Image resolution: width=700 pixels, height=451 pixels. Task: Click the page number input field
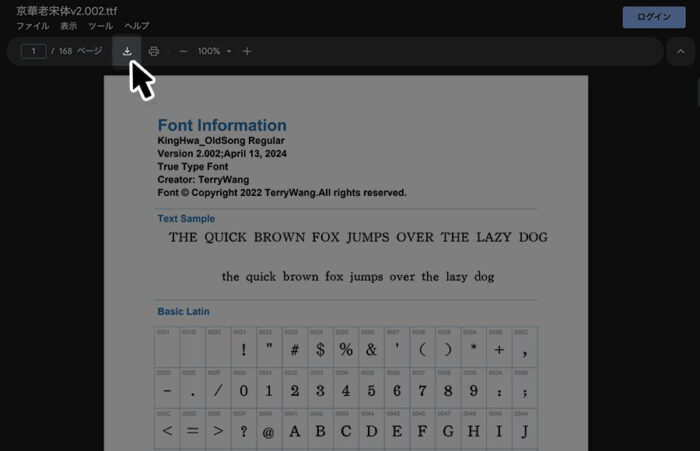coord(34,51)
